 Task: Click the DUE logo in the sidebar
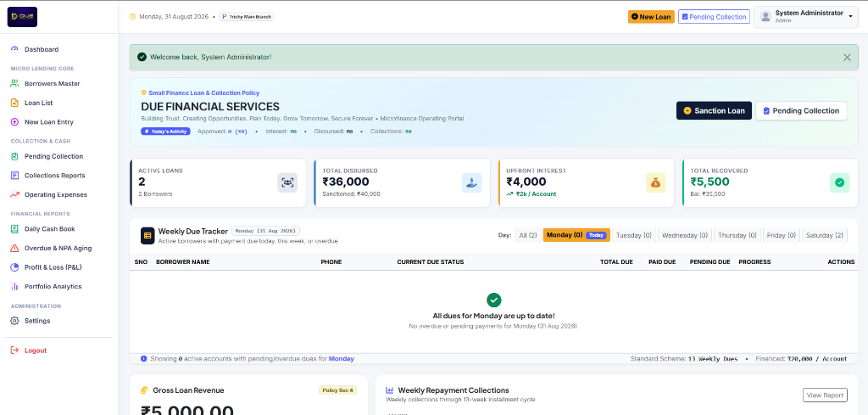(x=22, y=17)
